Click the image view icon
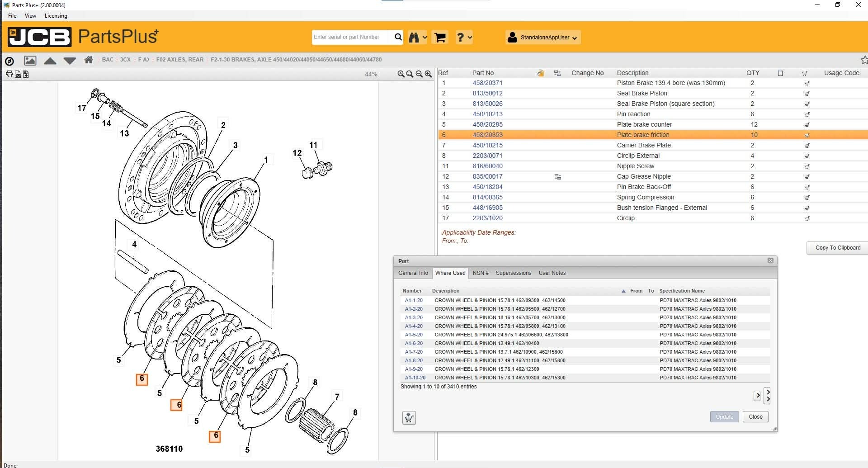868x468 pixels. pyautogui.click(x=30, y=60)
